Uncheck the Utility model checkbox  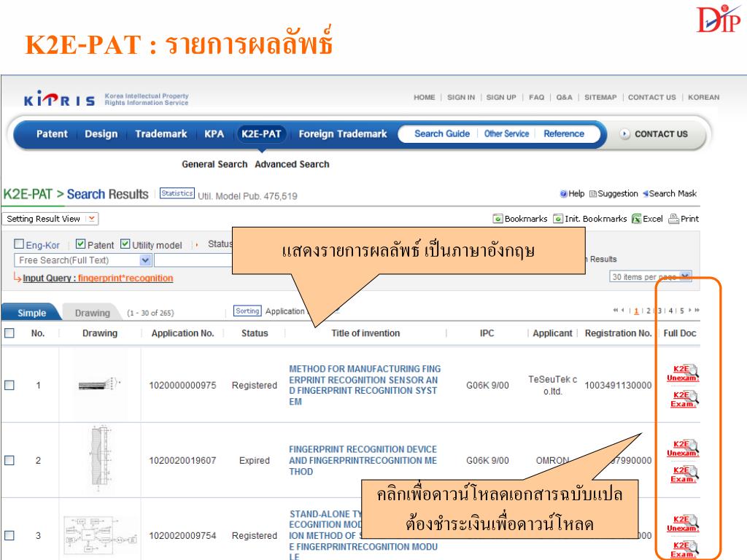tap(125, 244)
